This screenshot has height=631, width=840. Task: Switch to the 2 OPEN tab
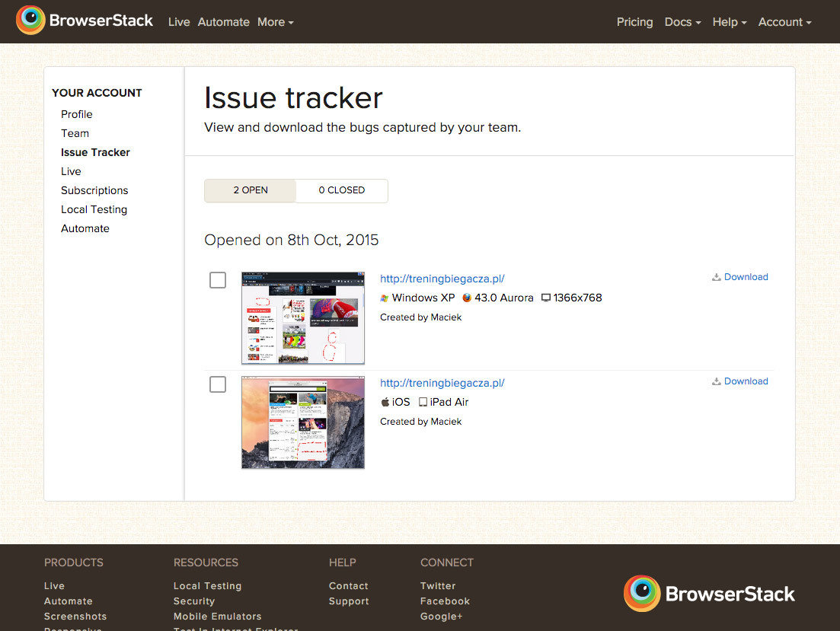tap(251, 190)
